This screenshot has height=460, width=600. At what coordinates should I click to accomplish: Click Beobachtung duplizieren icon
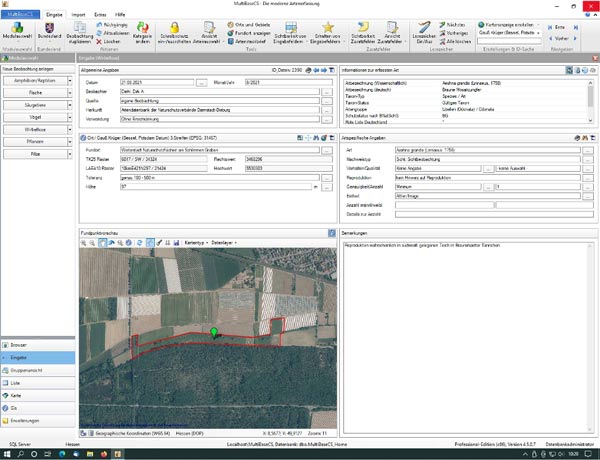[x=80, y=27]
